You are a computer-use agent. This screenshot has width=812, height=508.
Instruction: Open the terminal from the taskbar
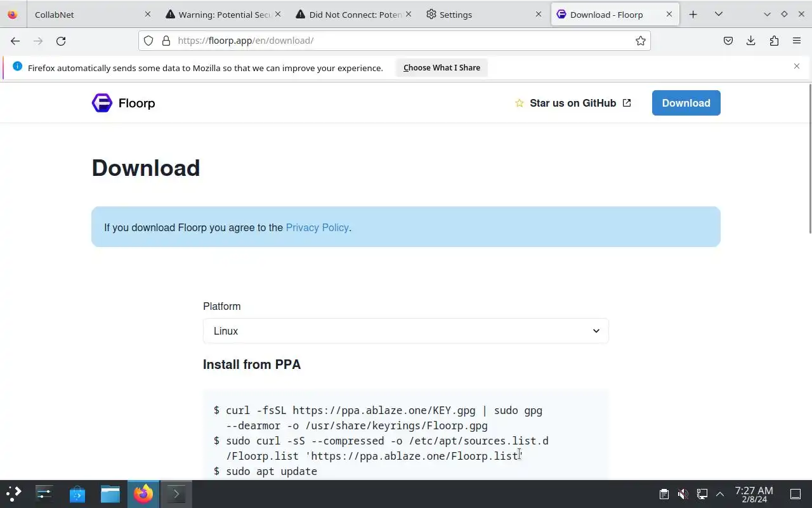tap(176, 493)
